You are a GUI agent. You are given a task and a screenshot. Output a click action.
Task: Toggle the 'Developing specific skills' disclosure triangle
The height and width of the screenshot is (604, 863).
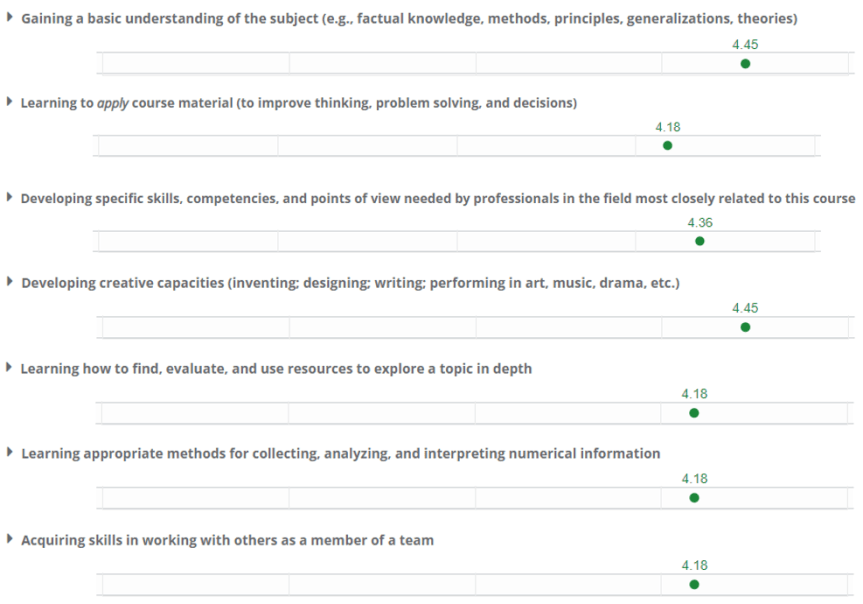tap(10, 198)
